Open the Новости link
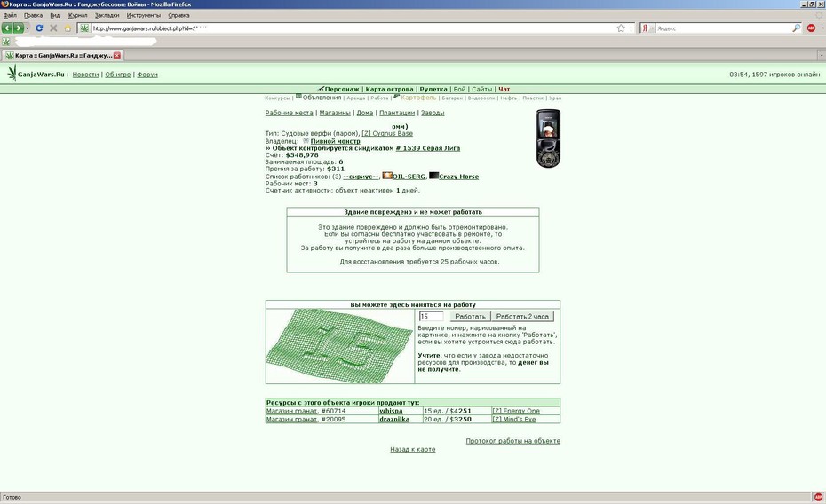The image size is (826, 504). [x=85, y=75]
